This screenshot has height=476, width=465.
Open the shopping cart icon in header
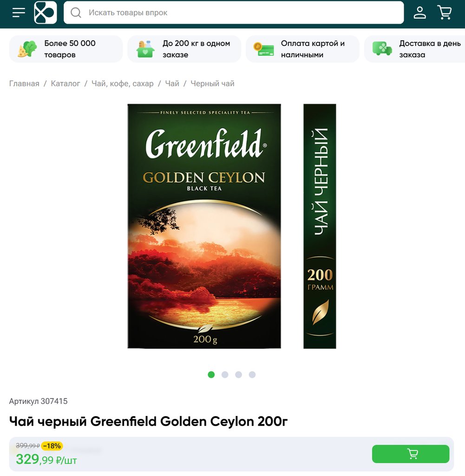coord(445,13)
